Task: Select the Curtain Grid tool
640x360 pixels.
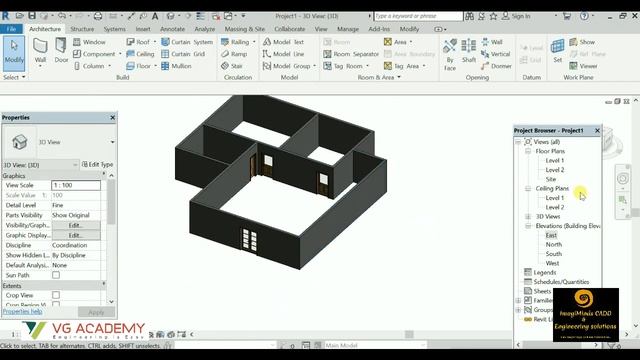Action: [183, 54]
